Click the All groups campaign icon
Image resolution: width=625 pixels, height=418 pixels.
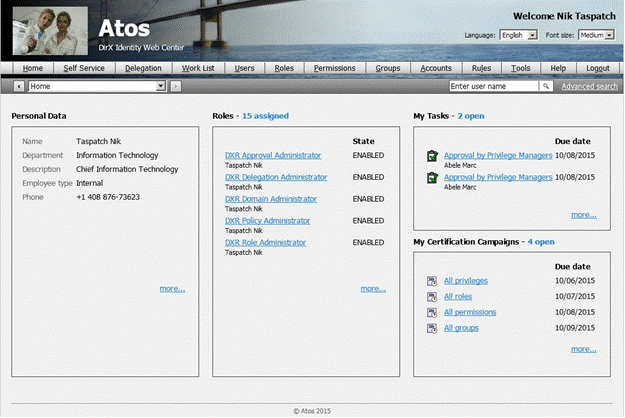(432, 328)
